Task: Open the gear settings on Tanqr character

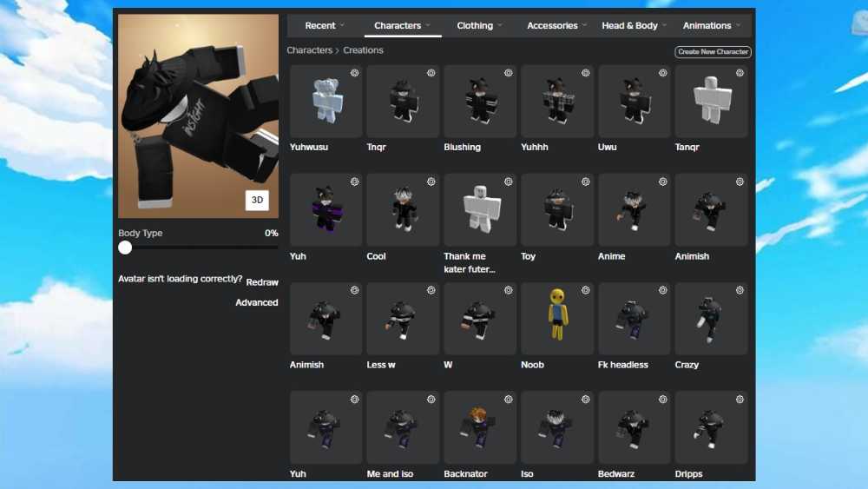Action: click(x=740, y=73)
